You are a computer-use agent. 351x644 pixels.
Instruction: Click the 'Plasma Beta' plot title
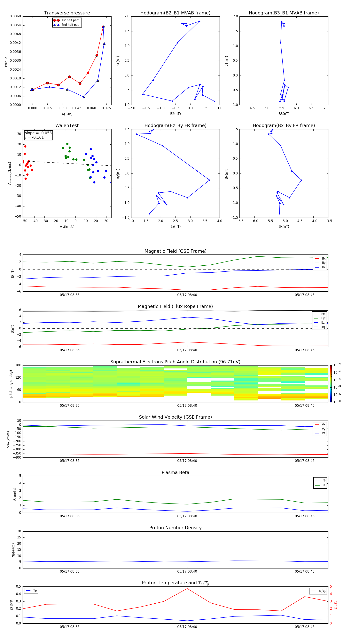[175, 472]
